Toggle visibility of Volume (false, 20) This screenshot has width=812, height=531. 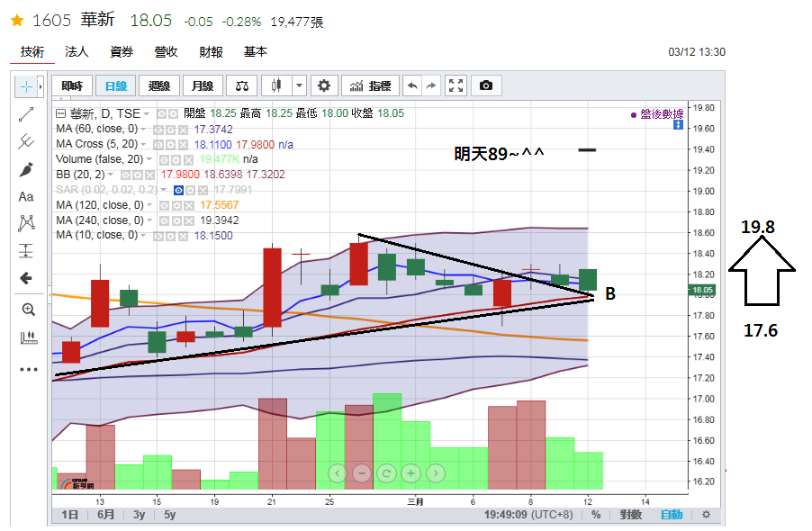(x=164, y=160)
